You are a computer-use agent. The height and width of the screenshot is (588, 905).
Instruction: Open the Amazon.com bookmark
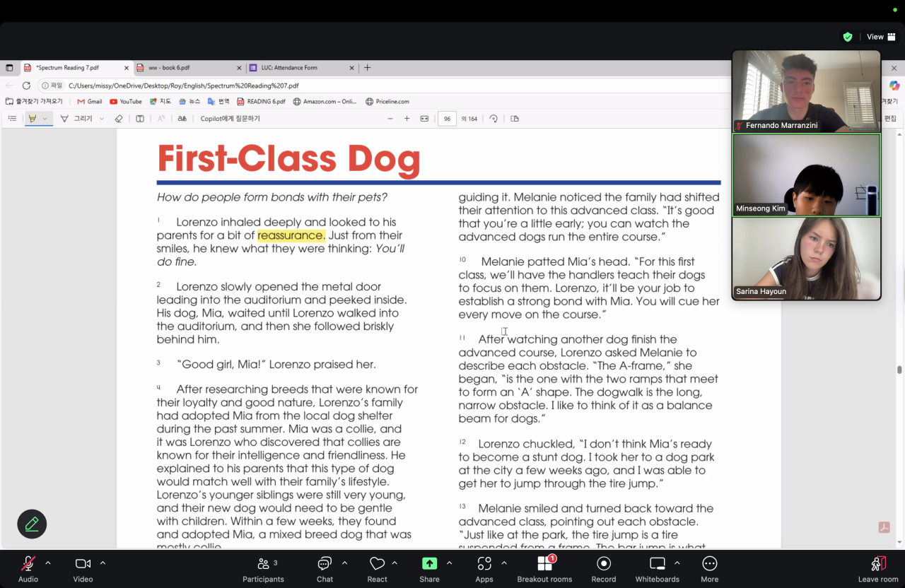325,102
